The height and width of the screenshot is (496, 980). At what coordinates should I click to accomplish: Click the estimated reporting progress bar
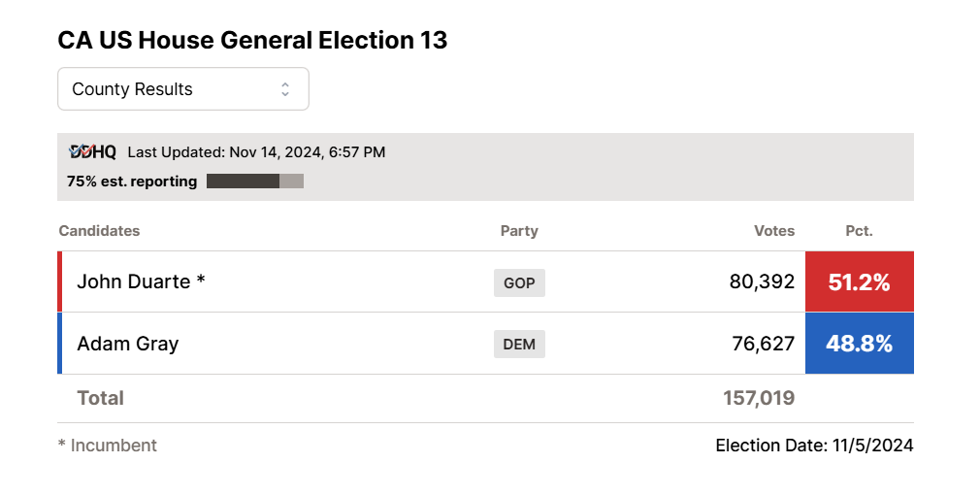coord(255,181)
